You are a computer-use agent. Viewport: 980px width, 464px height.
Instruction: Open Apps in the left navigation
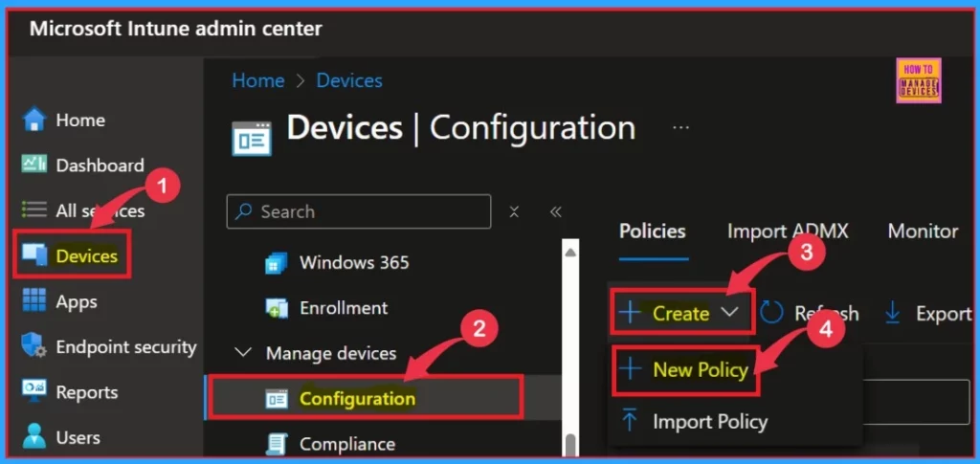pos(77,301)
